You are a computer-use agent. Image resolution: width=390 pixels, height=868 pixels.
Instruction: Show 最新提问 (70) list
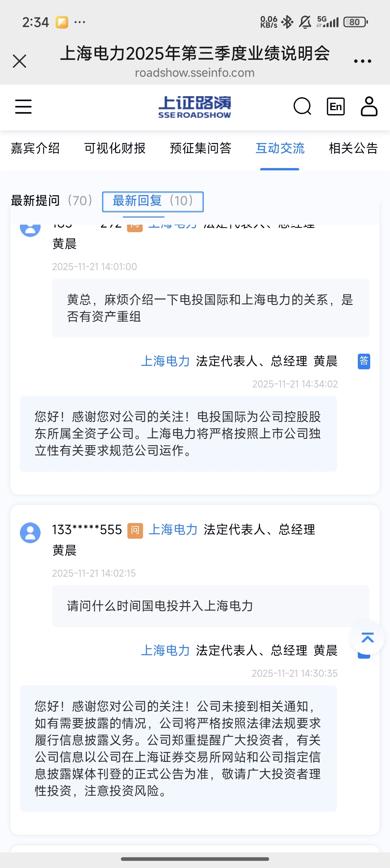click(x=52, y=201)
